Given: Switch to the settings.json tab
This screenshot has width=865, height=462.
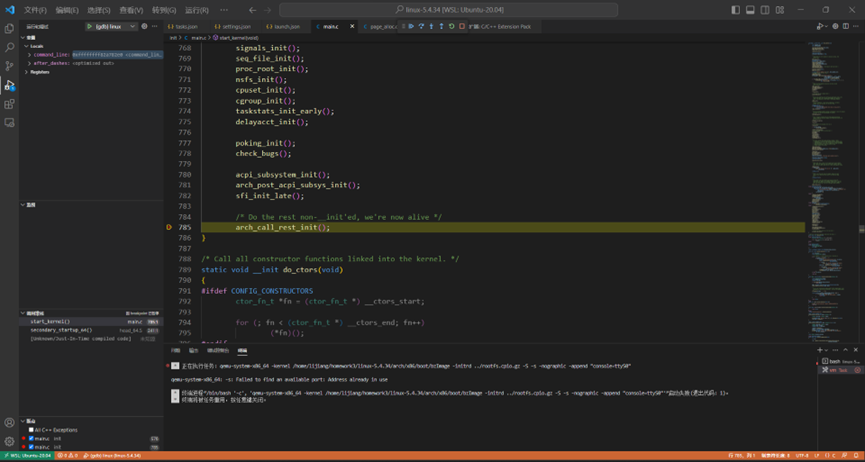Looking at the screenshot, I should click(x=233, y=27).
